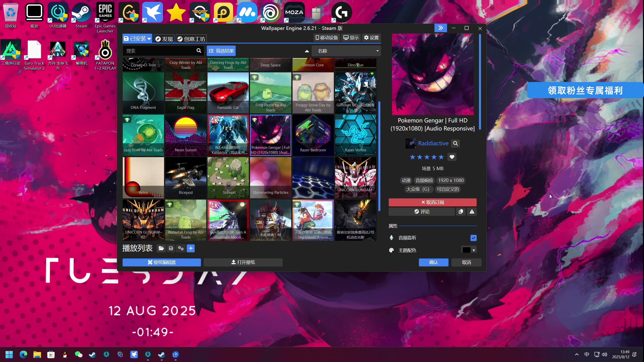The width and height of the screenshot is (644, 362).
Task: Open the 主题配色 color dropdown
Action: 469,250
